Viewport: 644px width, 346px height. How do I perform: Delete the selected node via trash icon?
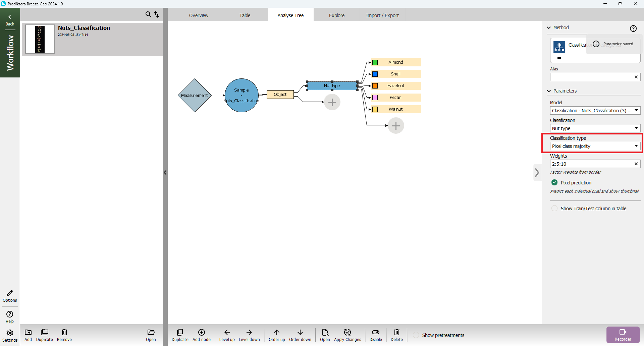396,332
